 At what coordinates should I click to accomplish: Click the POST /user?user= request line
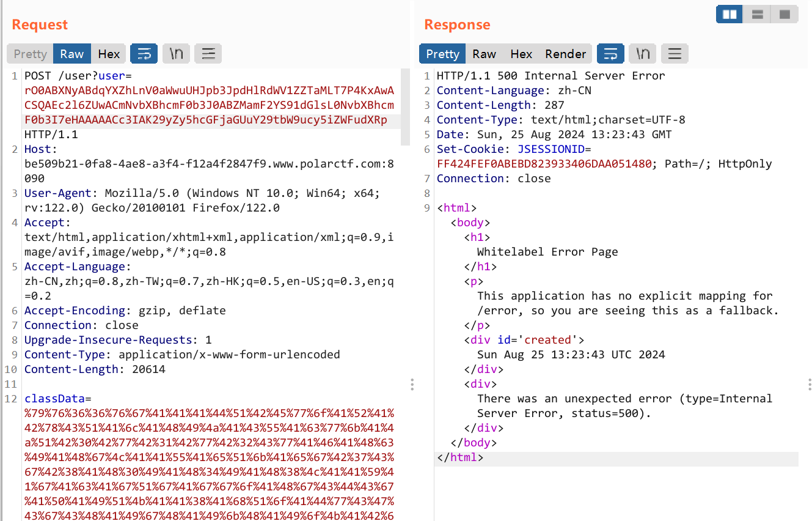pyautogui.click(x=78, y=76)
